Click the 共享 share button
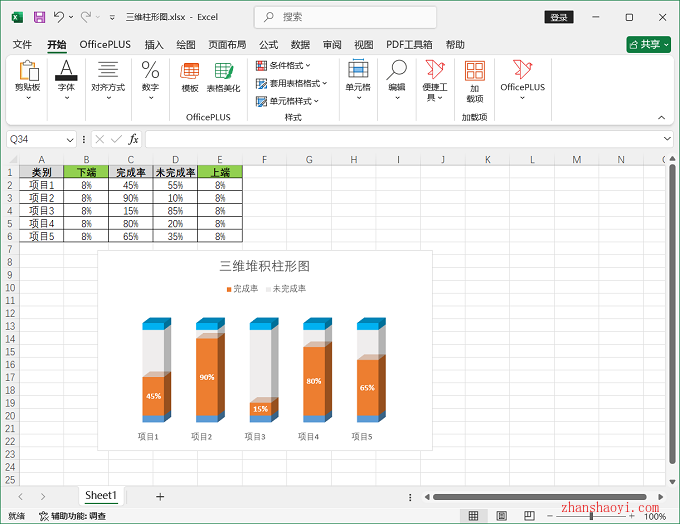The height and width of the screenshot is (524, 680). pyautogui.click(x=648, y=44)
